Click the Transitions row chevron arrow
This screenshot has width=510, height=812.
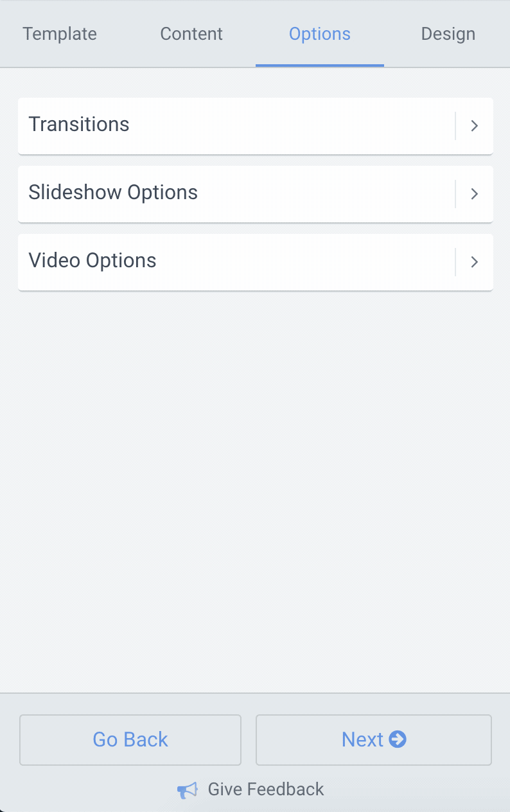(475, 126)
